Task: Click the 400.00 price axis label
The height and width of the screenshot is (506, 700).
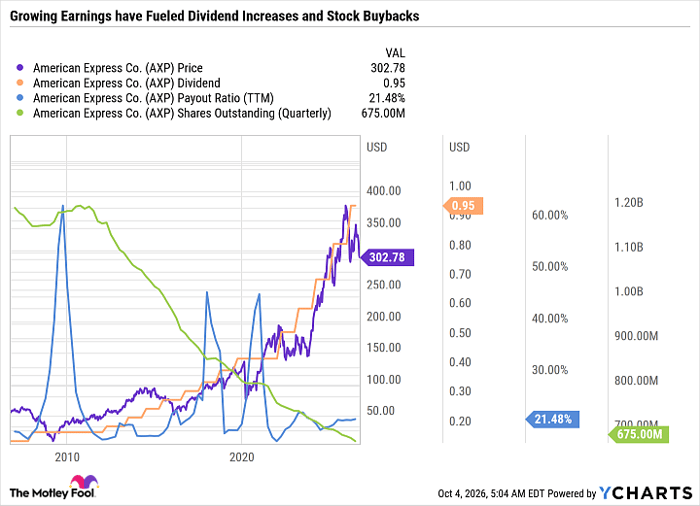Action: point(383,191)
